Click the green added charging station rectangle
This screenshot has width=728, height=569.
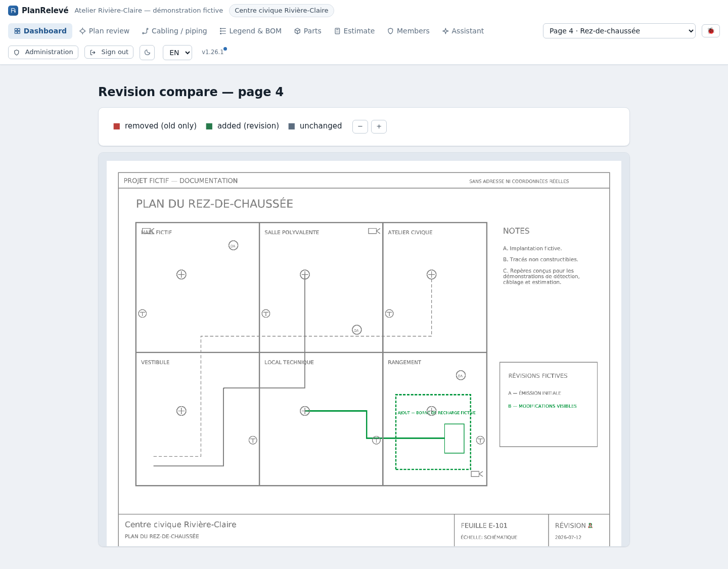(x=454, y=439)
